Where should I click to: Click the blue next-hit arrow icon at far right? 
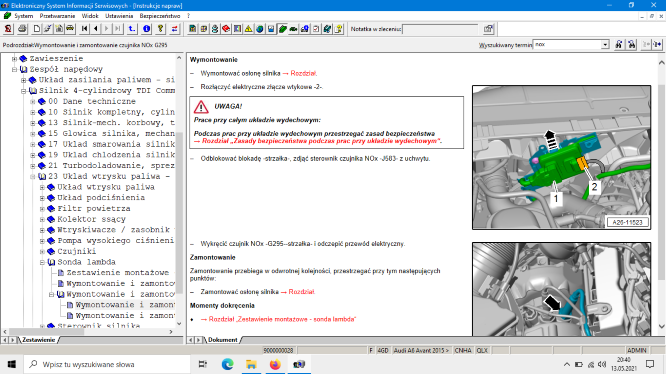[658, 45]
